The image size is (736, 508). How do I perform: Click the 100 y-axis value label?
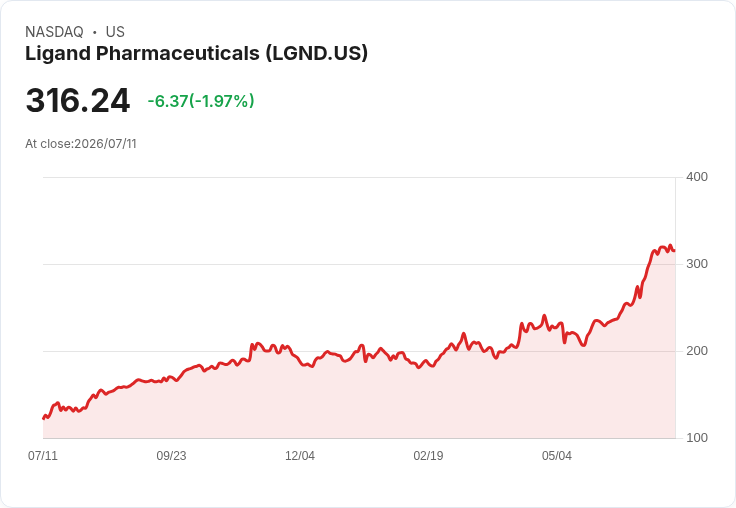point(697,438)
